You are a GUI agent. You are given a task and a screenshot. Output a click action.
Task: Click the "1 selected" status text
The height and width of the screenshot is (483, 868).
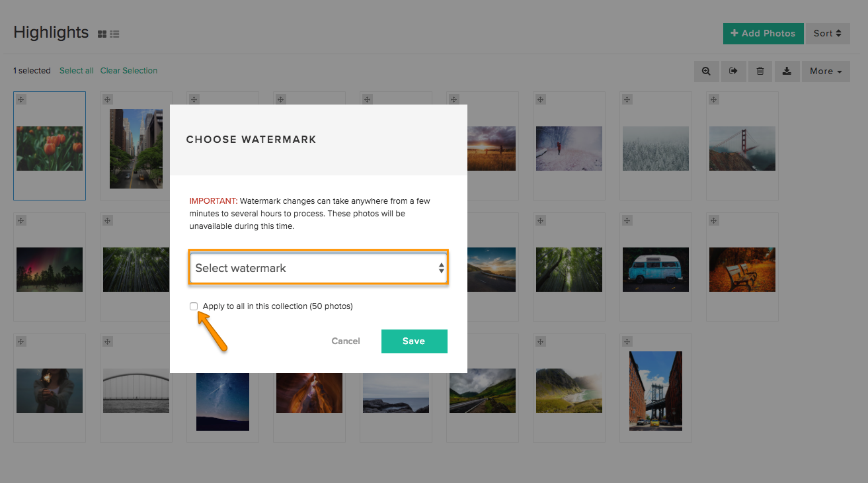coord(32,71)
